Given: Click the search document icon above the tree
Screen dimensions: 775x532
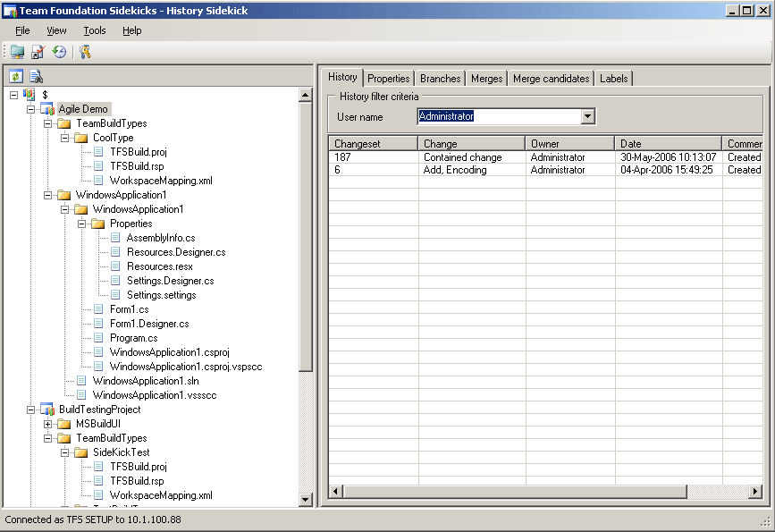Looking at the screenshot, I should 36,75.
